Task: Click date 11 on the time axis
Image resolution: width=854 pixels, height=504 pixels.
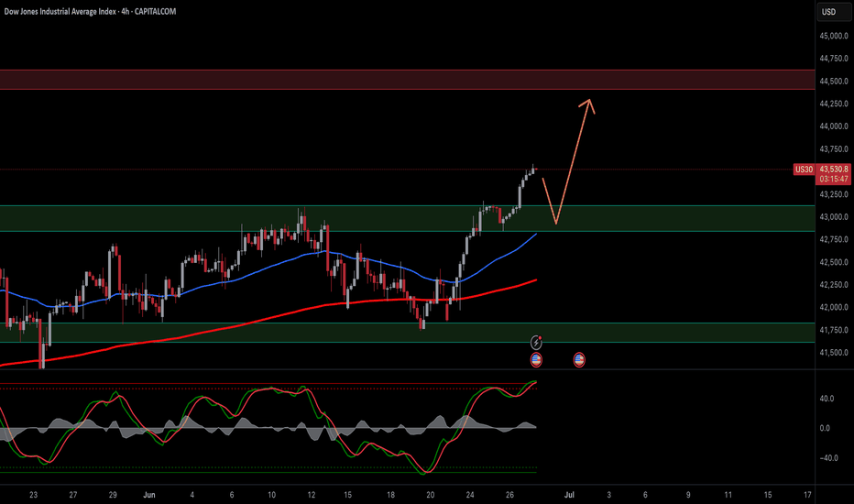Action: (728, 495)
